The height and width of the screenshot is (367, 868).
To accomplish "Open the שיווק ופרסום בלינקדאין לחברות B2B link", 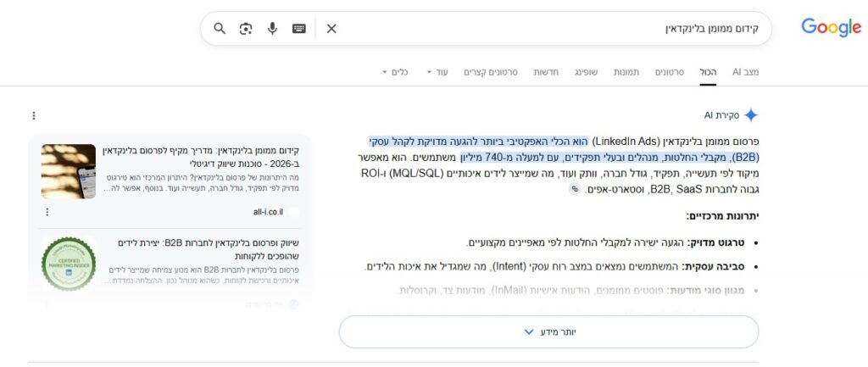I will (x=209, y=250).
